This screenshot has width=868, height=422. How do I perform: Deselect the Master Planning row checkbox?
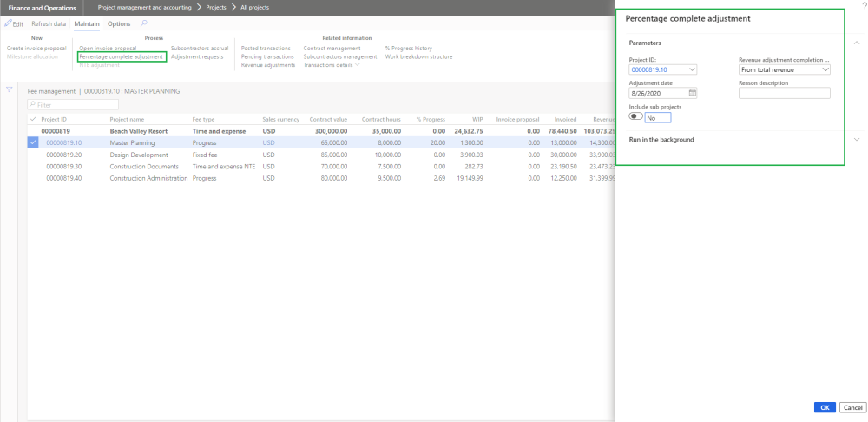[33, 142]
